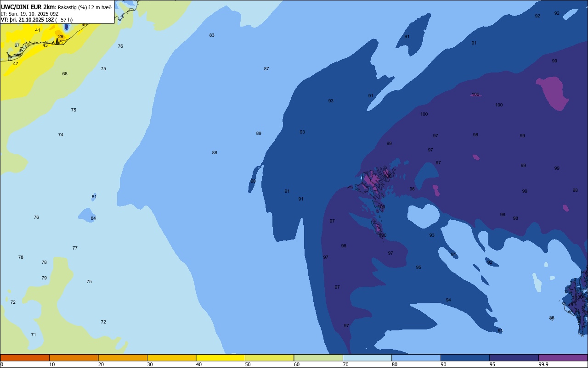Click the map humidity value '74'
Viewport: 588px width, 368px height.
coord(61,135)
